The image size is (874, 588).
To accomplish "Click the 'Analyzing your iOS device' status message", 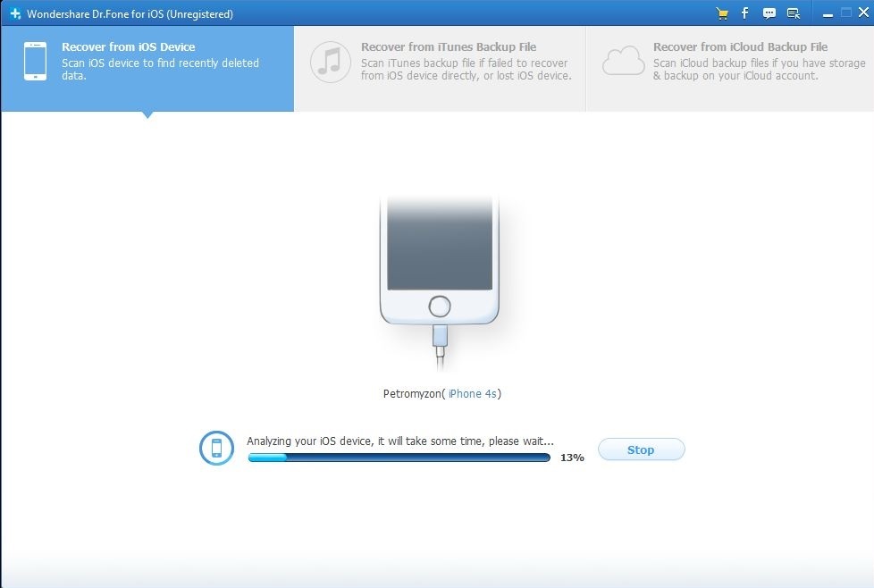I will tap(400, 441).
